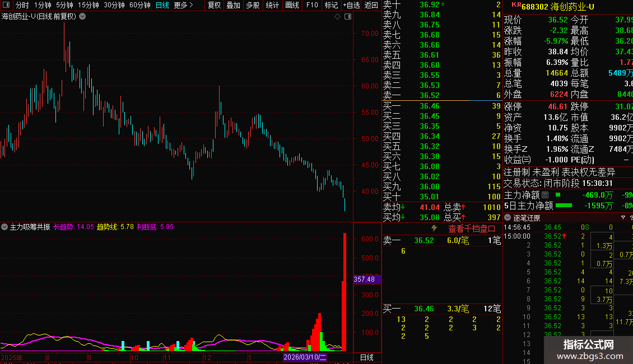
Task: Click 注册制 未盈利 表决权无差异 line
Action: point(559,172)
